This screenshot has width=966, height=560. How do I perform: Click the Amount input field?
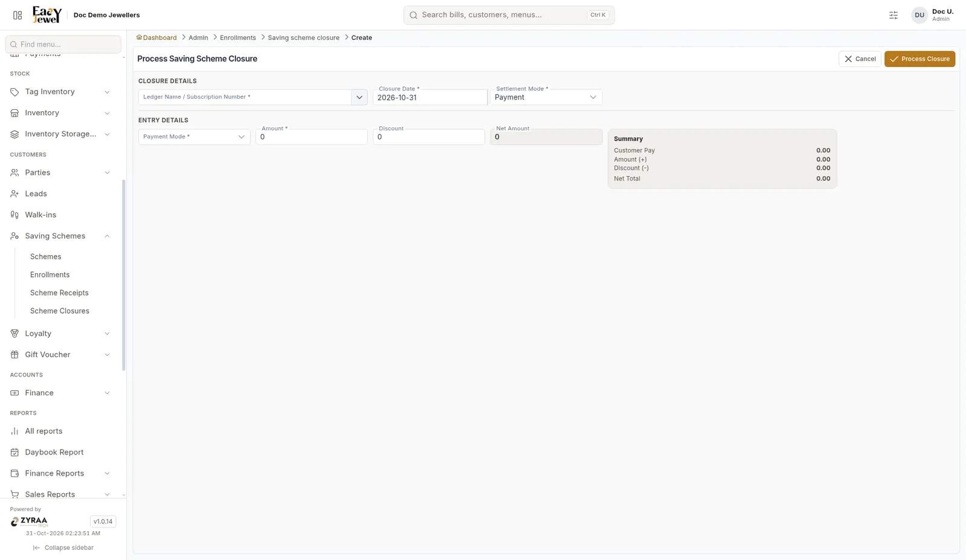pos(312,137)
